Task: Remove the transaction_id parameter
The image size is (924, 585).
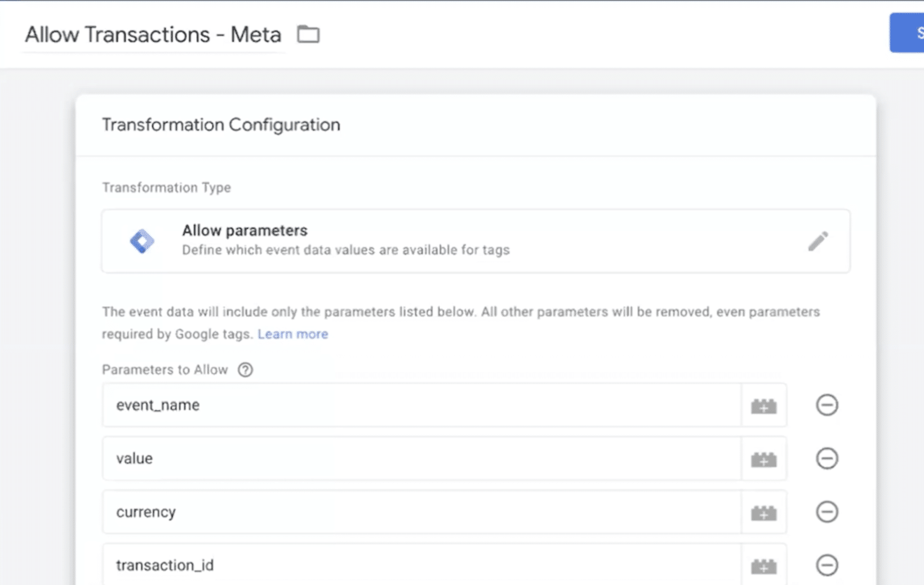Action: [827, 564]
